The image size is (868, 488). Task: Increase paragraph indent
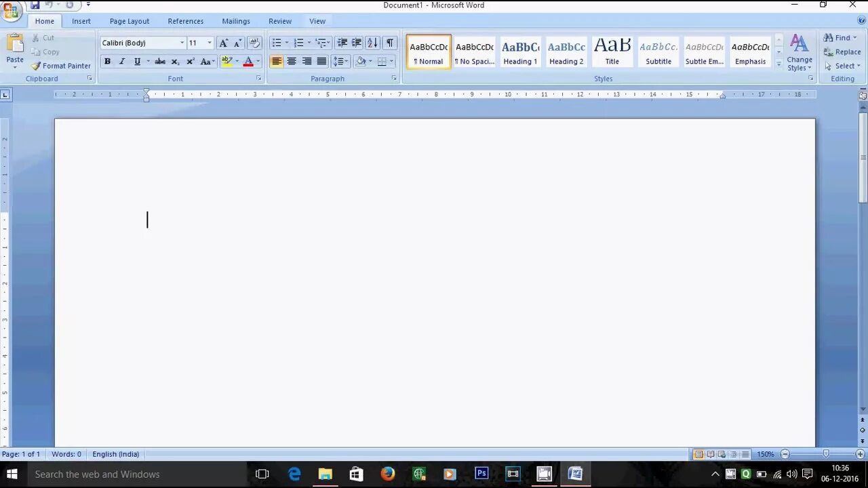point(357,43)
